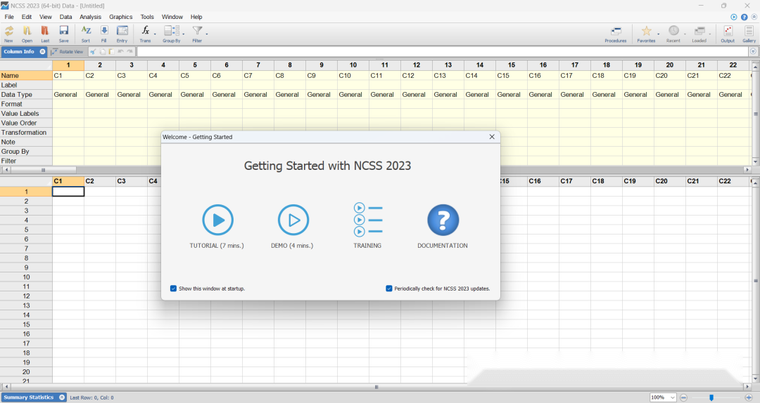Image resolution: width=760 pixels, height=403 pixels.
Task: Collapse the Column Info panel toggle
Action: point(43,51)
